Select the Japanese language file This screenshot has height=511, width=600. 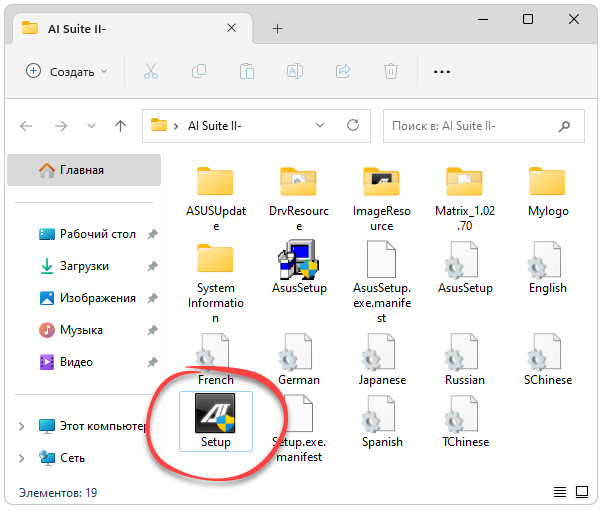coord(382,359)
